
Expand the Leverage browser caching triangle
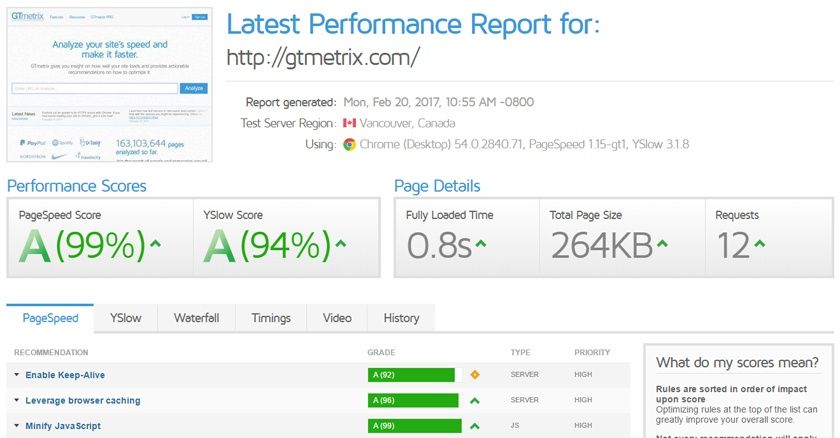(x=17, y=401)
